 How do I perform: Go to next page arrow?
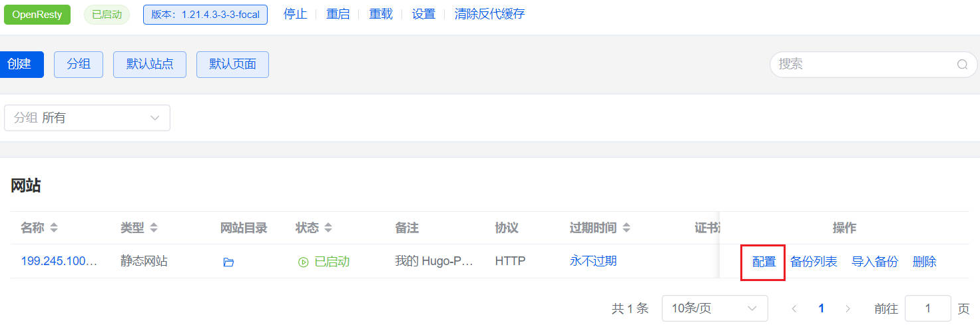pyautogui.click(x=848, y=308)
